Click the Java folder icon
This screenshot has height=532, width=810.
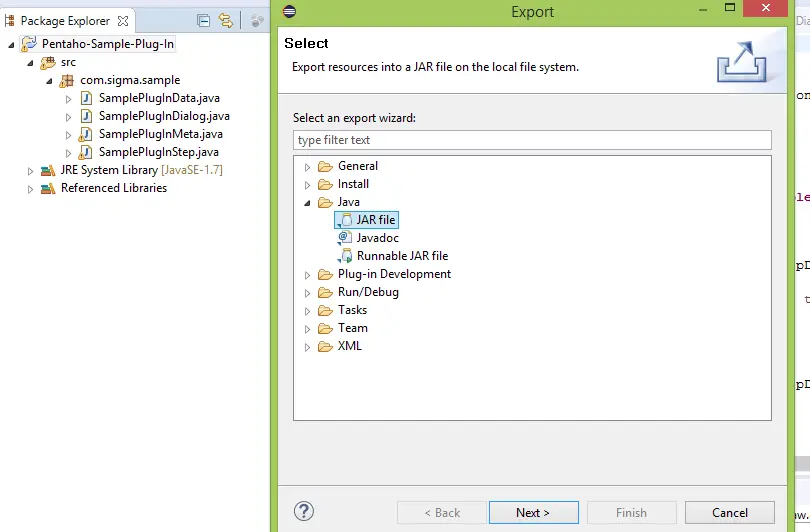point(325,202)
